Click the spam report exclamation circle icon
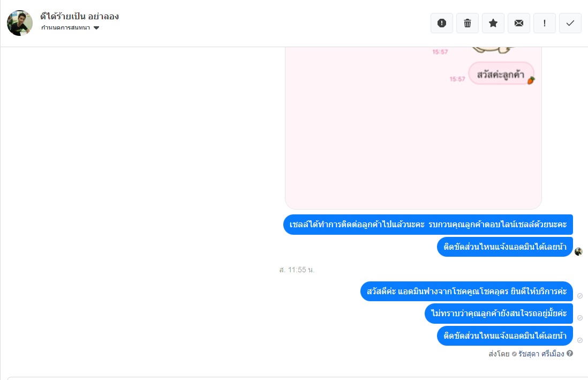The height and width of the screenshot is (380, 588). coord(442,23)
